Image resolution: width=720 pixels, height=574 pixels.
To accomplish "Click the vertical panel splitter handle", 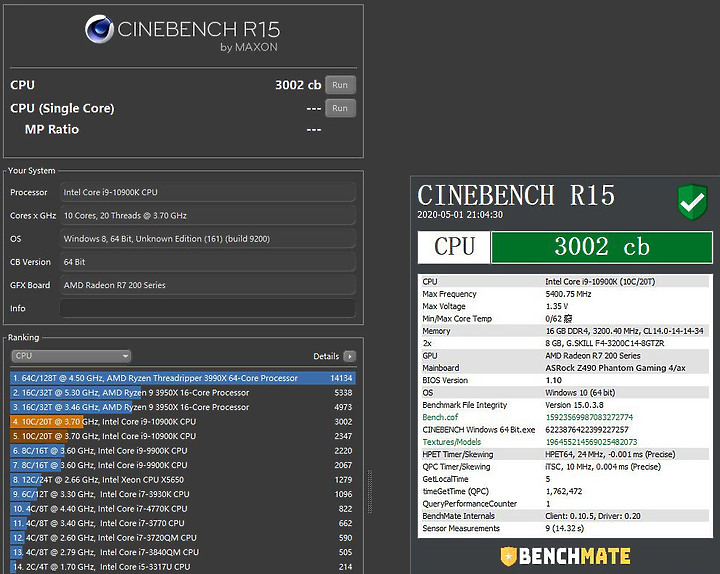I will coord(370,491).
